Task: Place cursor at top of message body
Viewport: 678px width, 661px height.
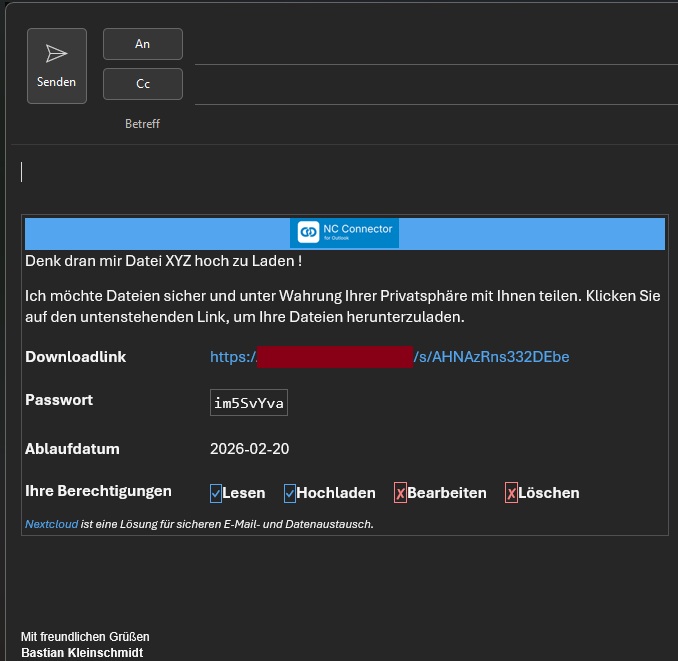Action: 300,172
